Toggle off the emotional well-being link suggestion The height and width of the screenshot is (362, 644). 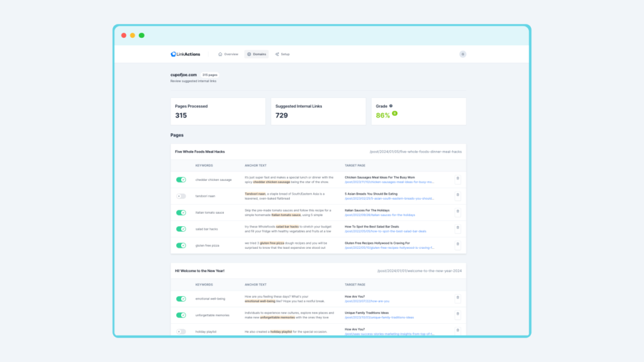tap(181, 299)
